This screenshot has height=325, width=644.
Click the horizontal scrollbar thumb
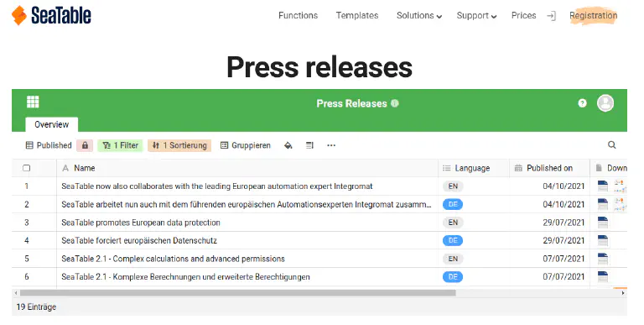[238, 293]
